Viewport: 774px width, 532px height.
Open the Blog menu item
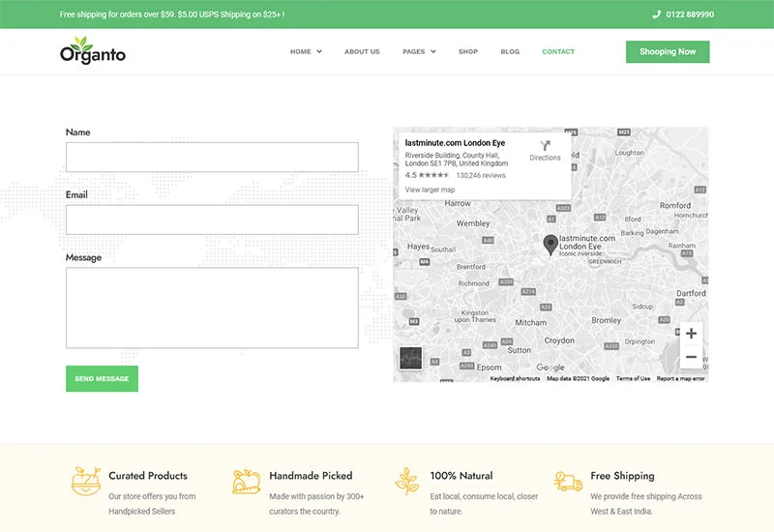point(510,51)
